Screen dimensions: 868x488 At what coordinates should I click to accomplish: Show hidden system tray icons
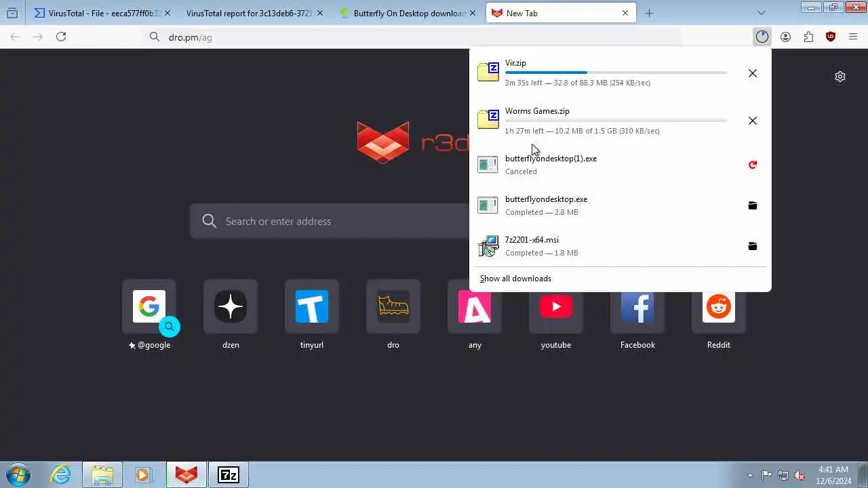click(x=750, y=475)
